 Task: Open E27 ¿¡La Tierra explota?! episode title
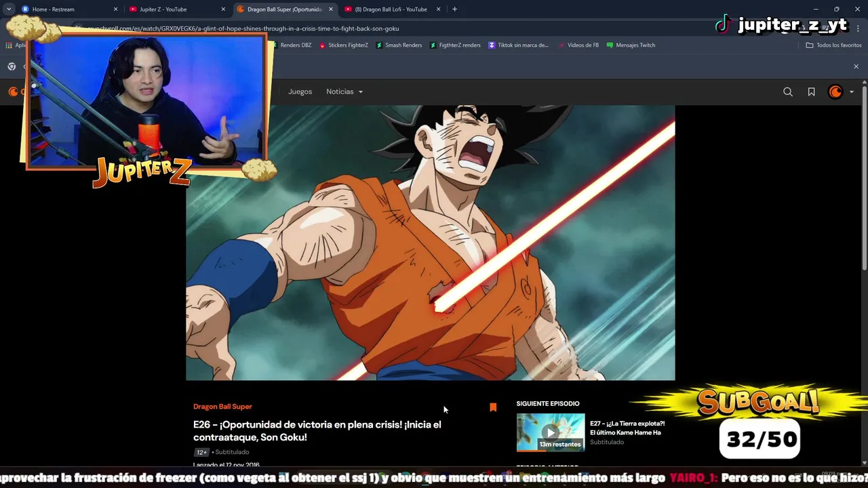(x=627, y=428)
